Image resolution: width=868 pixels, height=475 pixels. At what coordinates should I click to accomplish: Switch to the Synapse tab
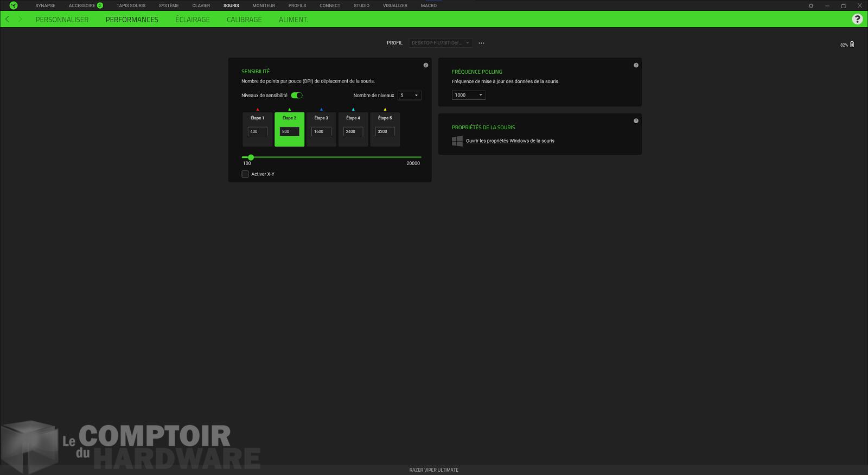[x=46, y=5]
